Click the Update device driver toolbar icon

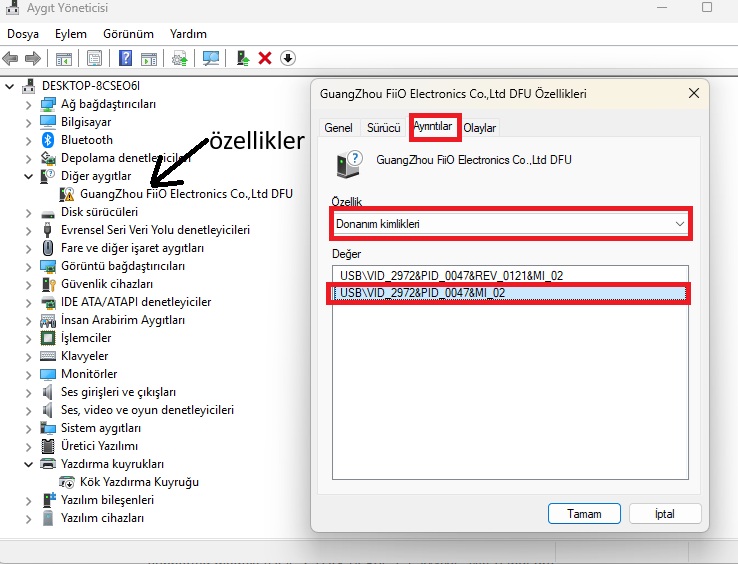(x=179, y=59)
